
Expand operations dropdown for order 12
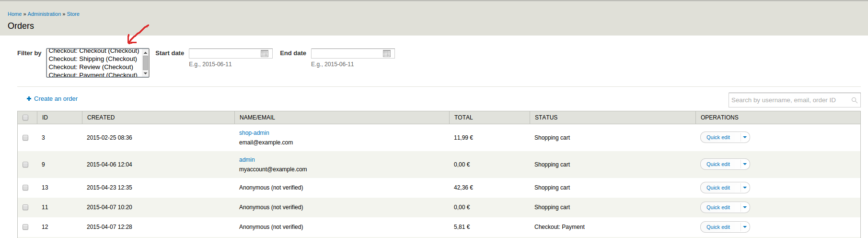[x=745, y=227]
